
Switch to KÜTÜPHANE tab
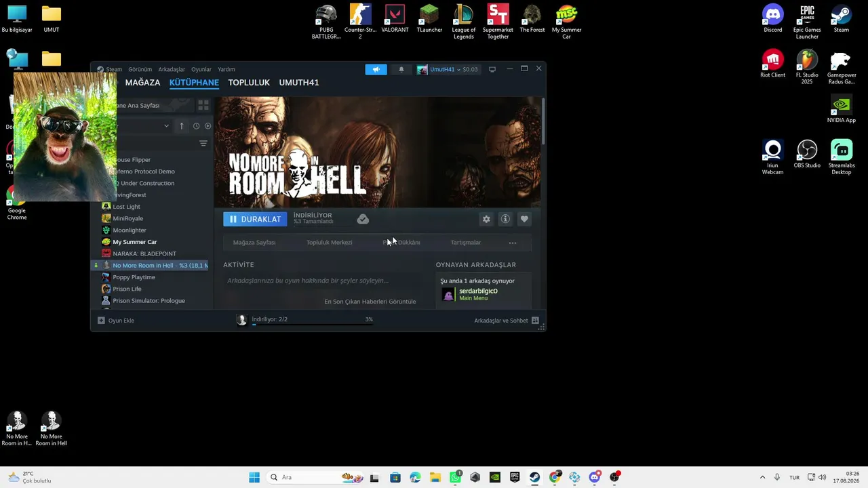pyautogui.click(x=194, y=83)
